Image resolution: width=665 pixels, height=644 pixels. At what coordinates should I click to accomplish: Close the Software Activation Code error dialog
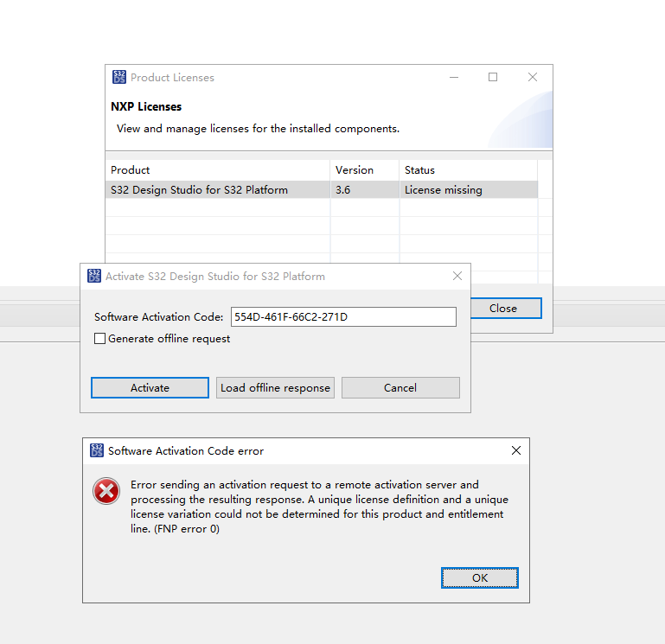point(515,450)
